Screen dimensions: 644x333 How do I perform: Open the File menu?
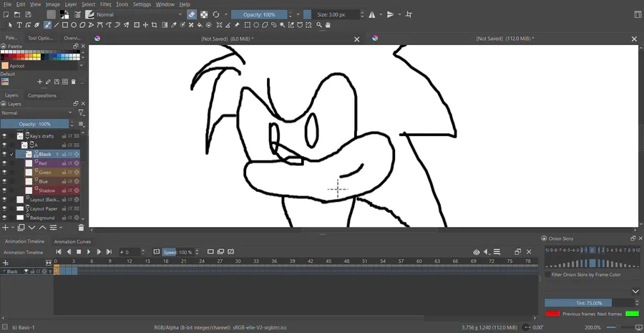pyautogui.click(x=7, y=4)
